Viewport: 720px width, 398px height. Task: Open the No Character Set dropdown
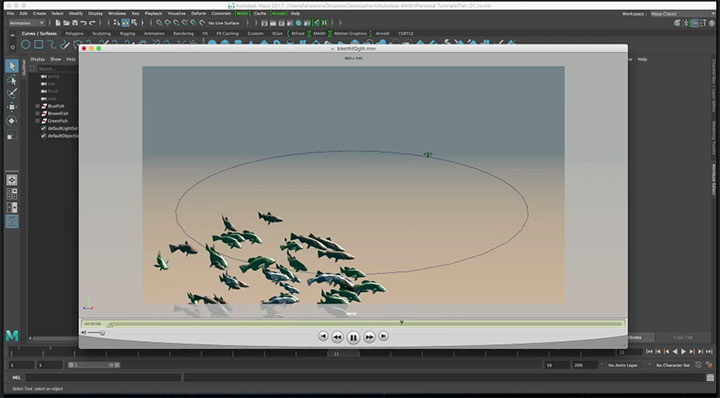pos(673,365)
